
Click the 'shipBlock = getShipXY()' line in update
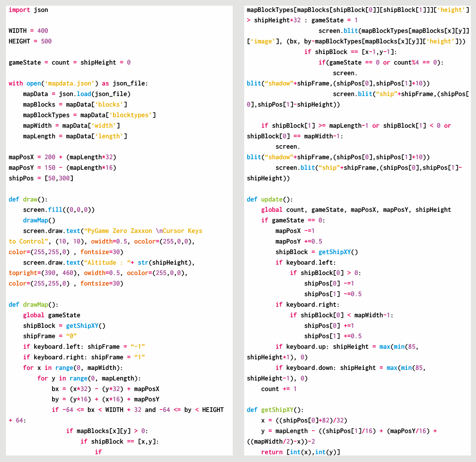click(x=317, y=252)
